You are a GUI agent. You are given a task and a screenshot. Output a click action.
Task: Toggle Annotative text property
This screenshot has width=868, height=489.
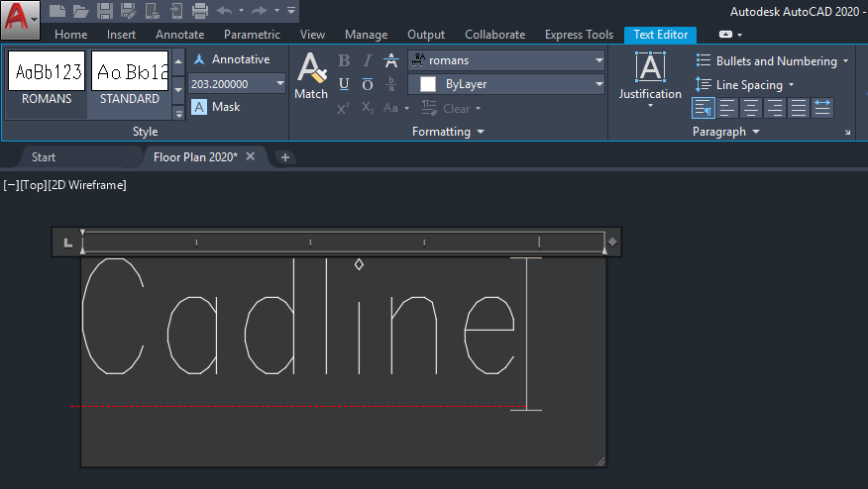pyautogui.click(x=232, y=59)
